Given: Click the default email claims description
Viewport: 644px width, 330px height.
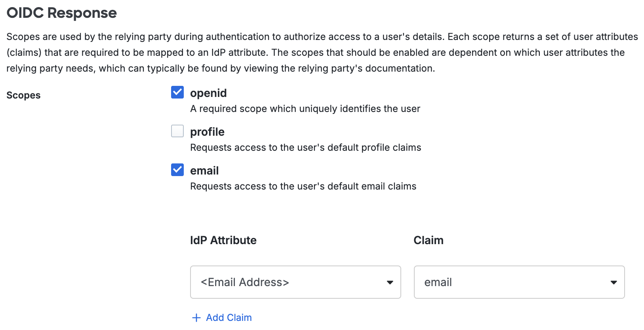Looking at the screenshot, I should (303, 186).
